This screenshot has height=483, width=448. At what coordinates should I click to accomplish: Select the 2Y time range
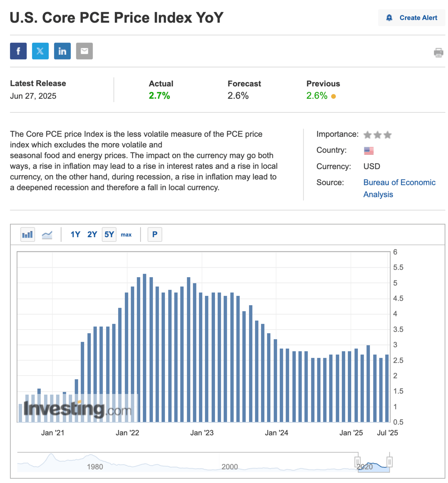pyautogui.click(x=92, y=235)
